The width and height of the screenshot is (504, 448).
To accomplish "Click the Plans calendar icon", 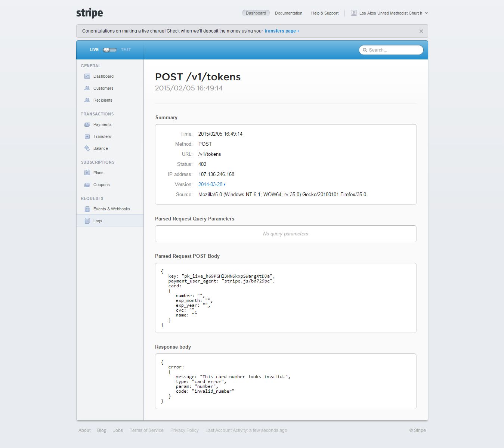I will coord(87,173).
